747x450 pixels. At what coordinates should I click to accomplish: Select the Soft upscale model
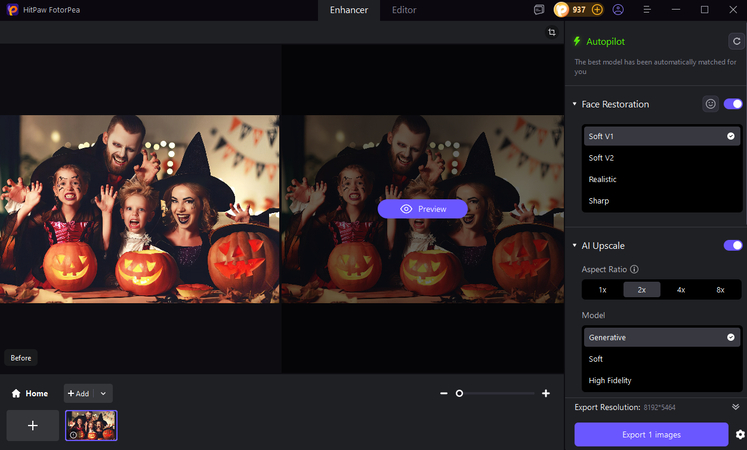tap(662, 359)
